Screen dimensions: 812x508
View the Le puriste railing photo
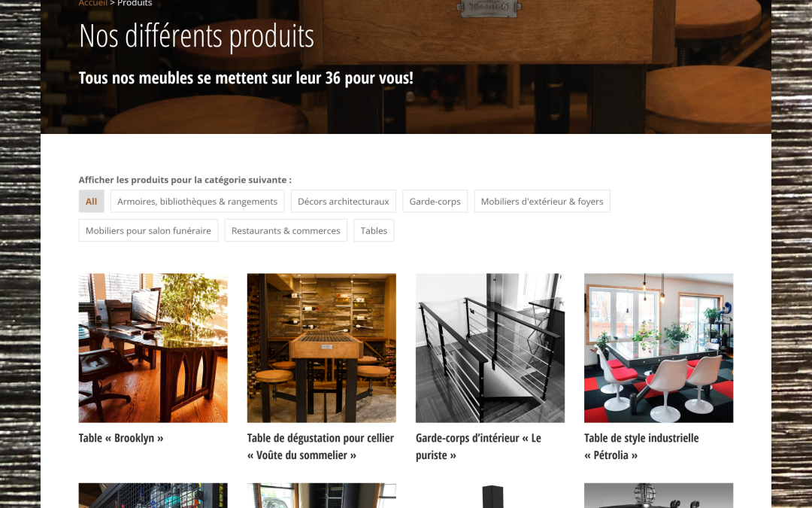(x=490, y=348)
